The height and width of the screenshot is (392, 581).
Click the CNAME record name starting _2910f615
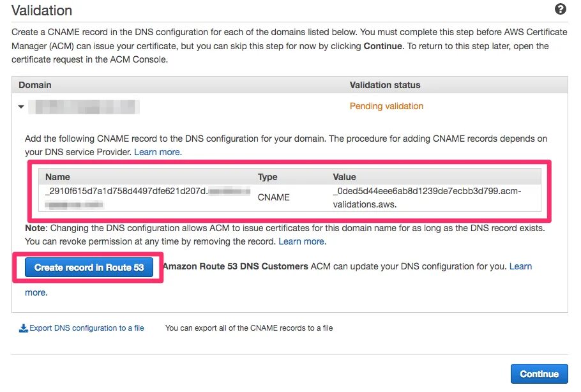[x=126, y=191]
